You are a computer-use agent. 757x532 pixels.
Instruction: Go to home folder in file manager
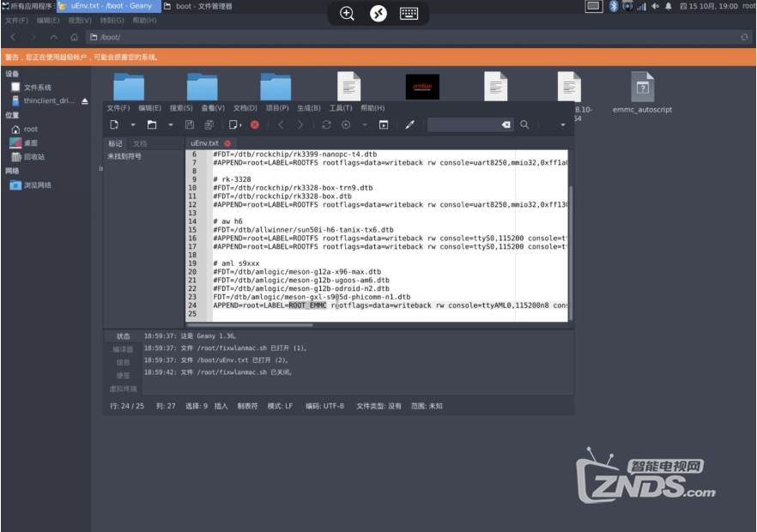(75, 37)
